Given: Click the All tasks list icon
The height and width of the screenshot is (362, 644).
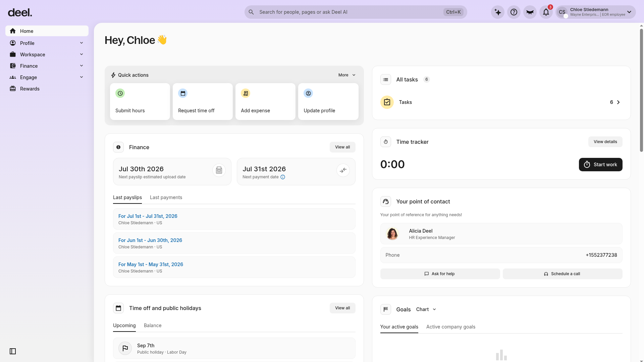Looking at the screenshot, I should pos(386,79).
